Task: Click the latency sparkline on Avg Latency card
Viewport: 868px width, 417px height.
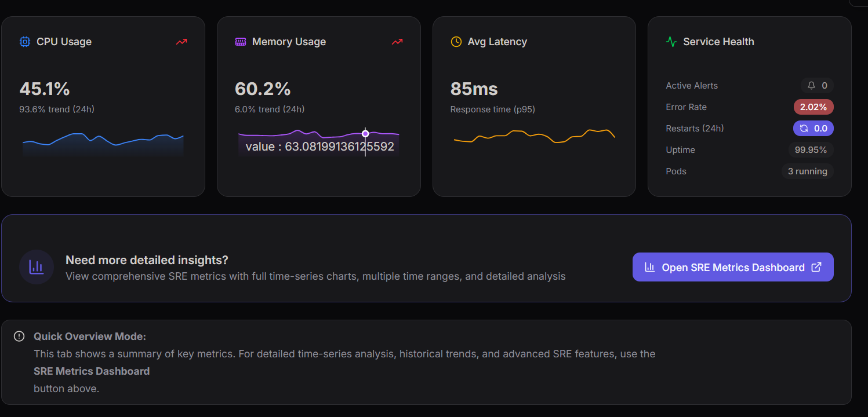Action: (x=533, y=137)
